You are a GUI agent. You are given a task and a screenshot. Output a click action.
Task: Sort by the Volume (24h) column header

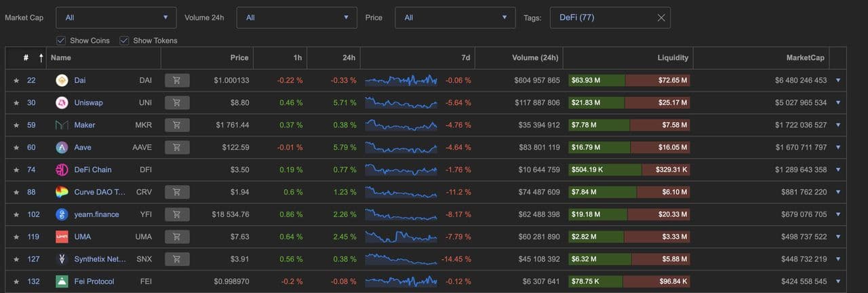[x=534, y=58]
